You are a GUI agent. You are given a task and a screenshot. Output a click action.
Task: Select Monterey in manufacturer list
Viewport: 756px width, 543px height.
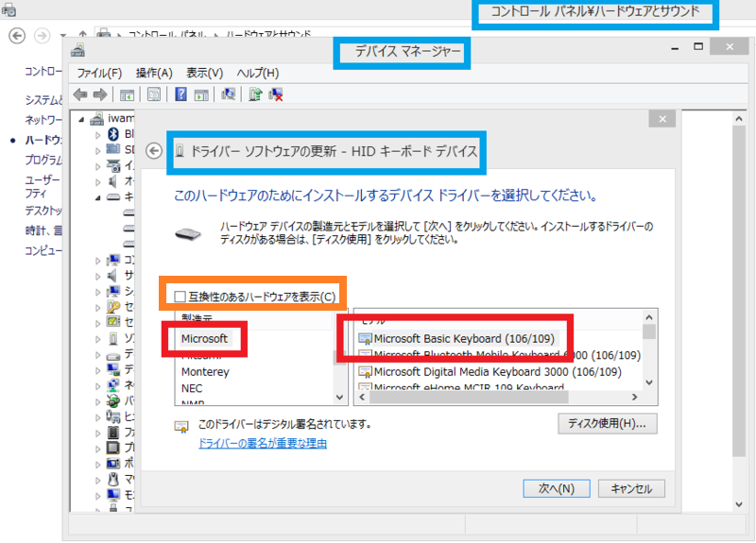point(205,372)
